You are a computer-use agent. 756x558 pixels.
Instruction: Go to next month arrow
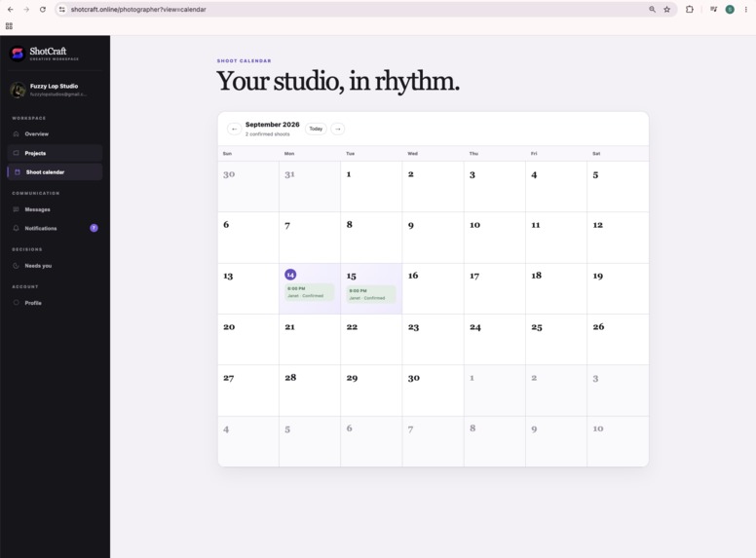click(x=338, y=129)
